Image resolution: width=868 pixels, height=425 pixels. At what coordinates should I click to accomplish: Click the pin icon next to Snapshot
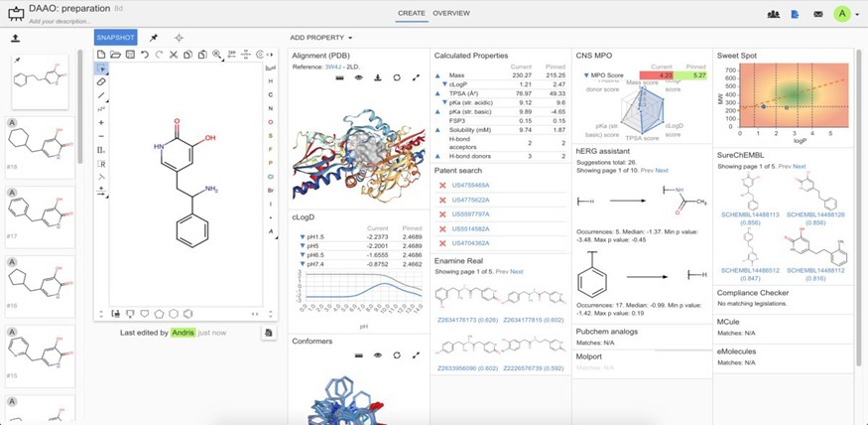pos(154,38)
